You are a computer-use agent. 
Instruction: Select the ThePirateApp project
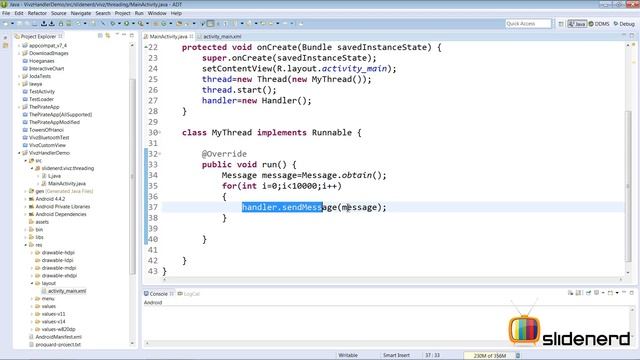pyautogui.click(x=44, y=107)
